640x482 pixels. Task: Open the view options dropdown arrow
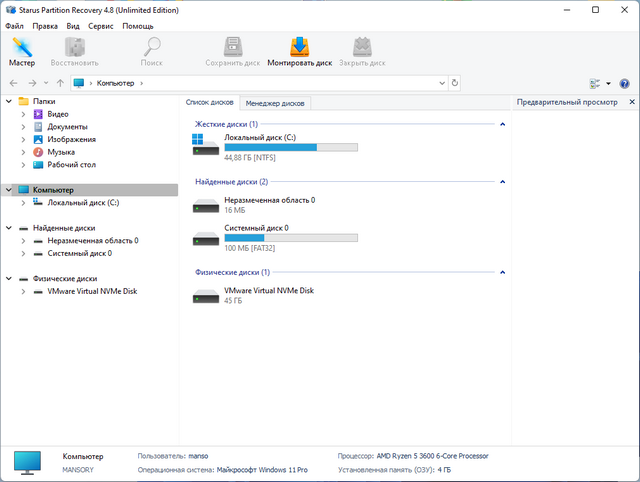coord(608,84)
